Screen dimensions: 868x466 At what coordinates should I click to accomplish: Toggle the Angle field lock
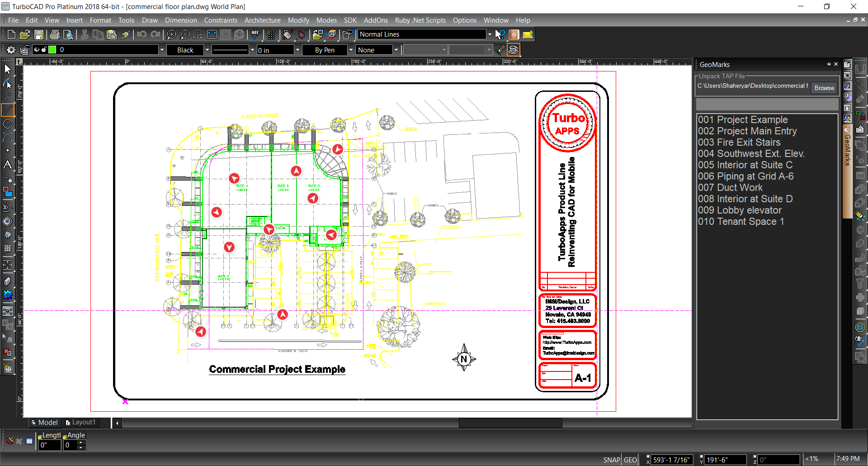tap(65, 437)
